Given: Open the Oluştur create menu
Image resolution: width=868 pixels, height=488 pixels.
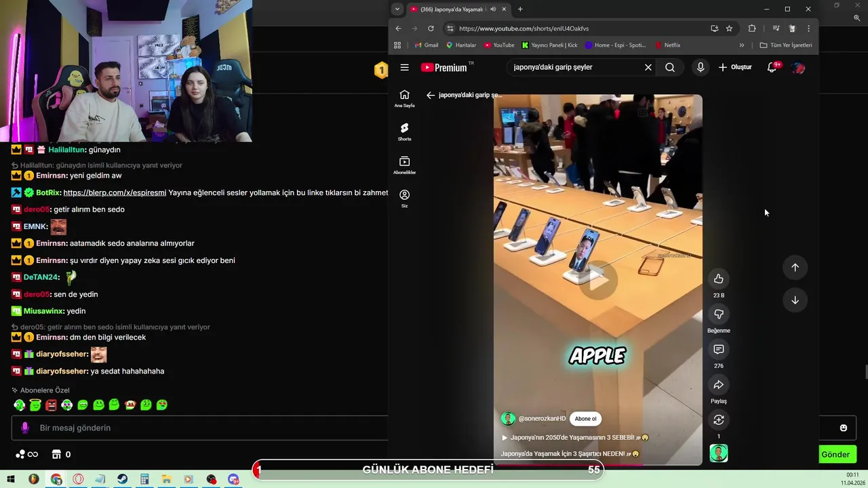Looking at the screenshot, I should 735,67.
